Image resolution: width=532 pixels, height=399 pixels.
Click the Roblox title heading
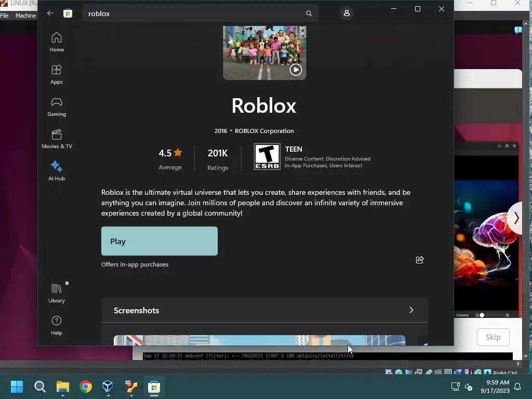[264, 105]
